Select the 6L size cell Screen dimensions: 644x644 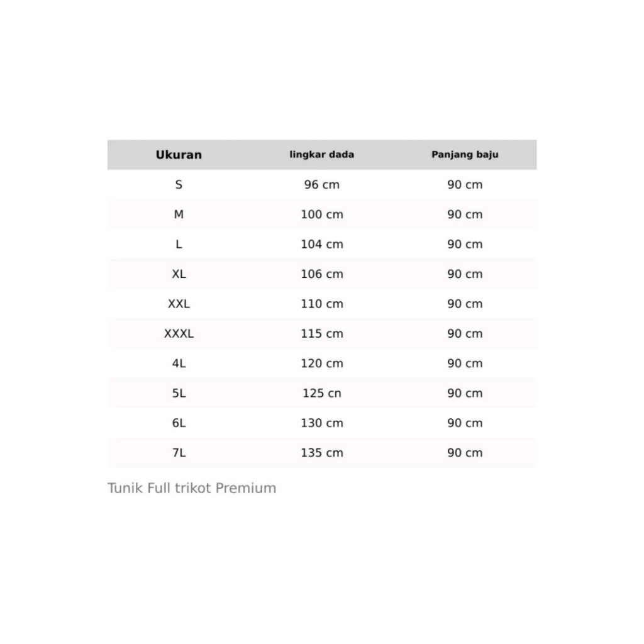179,423
